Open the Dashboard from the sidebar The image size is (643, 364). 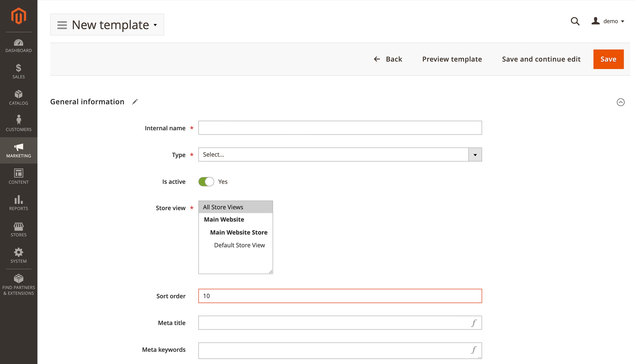pyautogui.click(x=19, y=46)
